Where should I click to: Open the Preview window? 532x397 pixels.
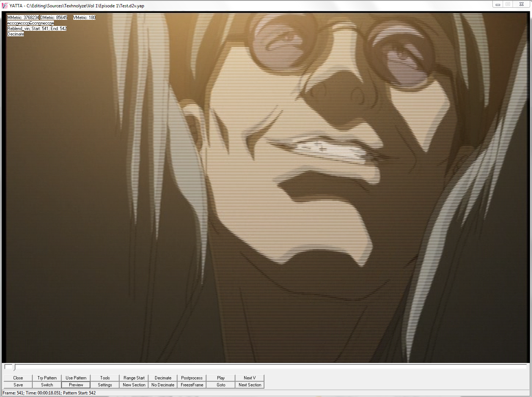pos(76,385)
